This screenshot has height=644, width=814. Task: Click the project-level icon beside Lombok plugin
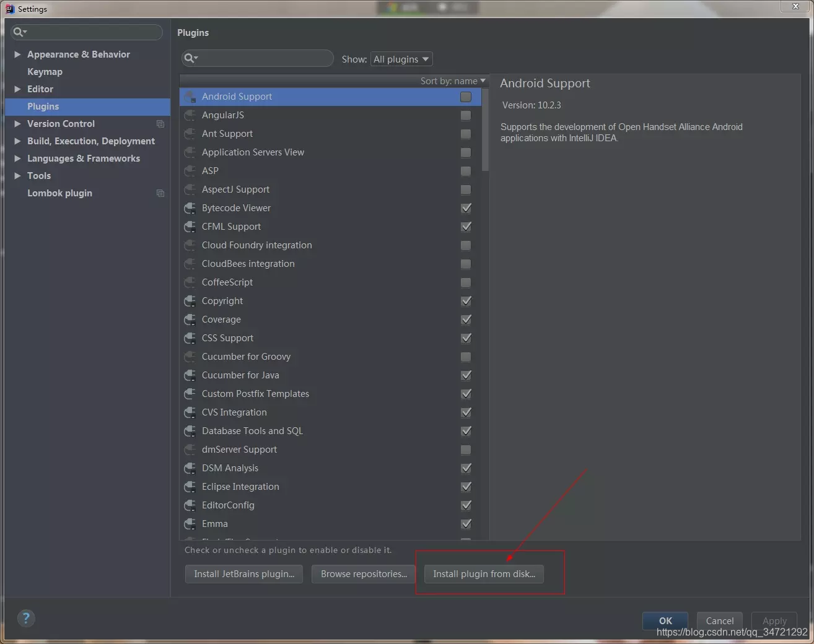pos(160,193)
